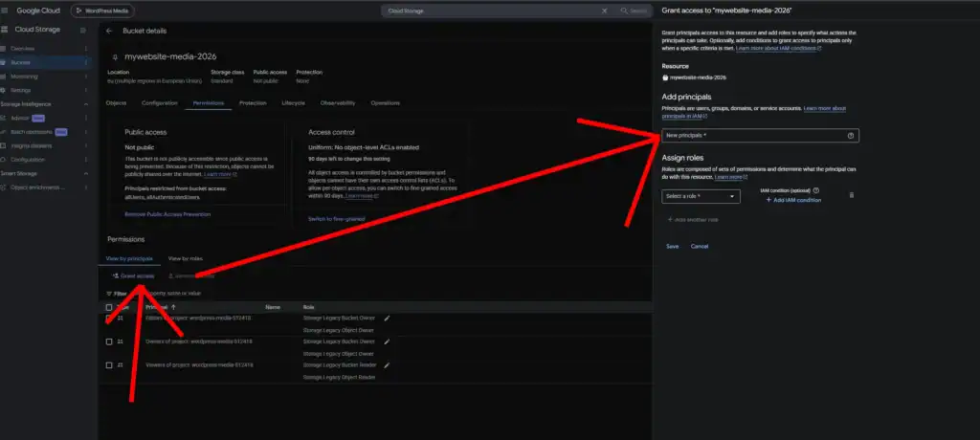Click the pin icon beside mywebsite-media-2026

click(x=115, y=56)
